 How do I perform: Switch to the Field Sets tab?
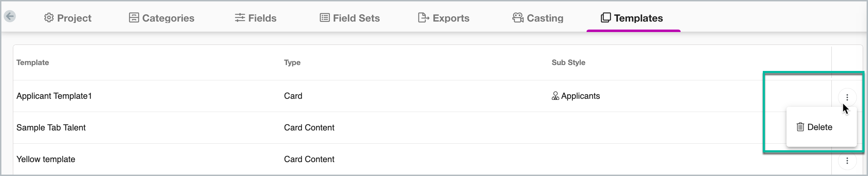click(350, 18)
